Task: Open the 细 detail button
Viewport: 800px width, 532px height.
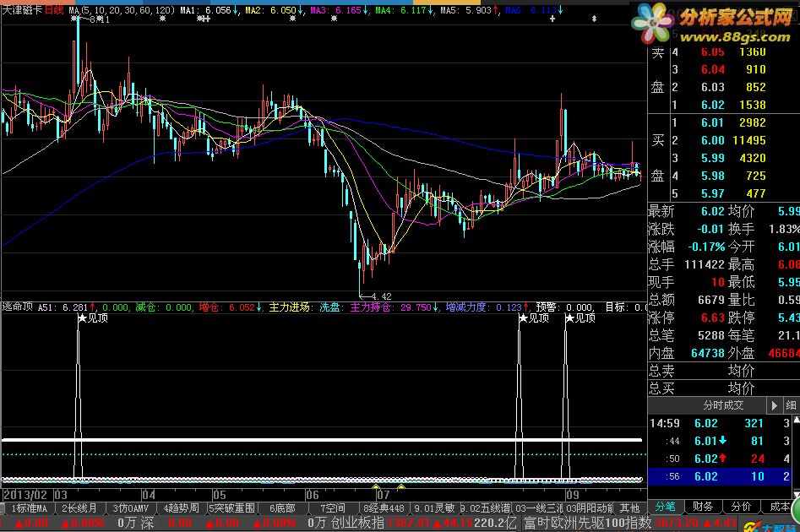Action: 791,405
